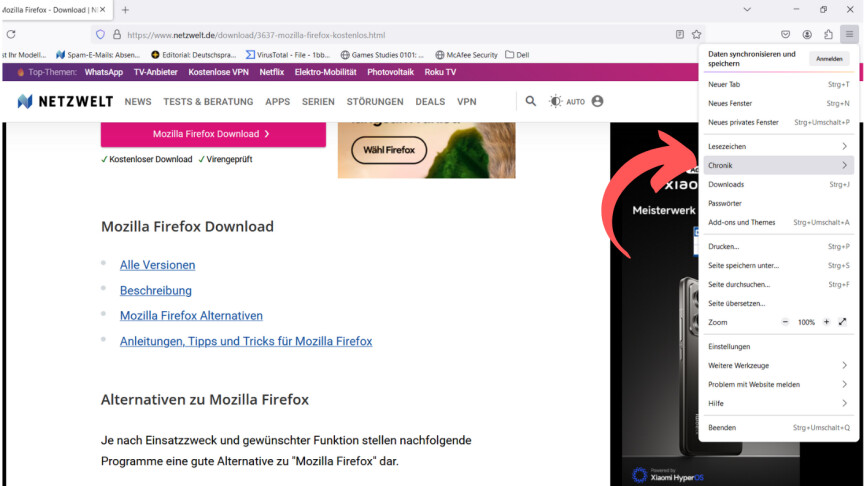Open Alle Versionen link
The width and height of the screenshot is (864, 486).
(x=158, y=265)
